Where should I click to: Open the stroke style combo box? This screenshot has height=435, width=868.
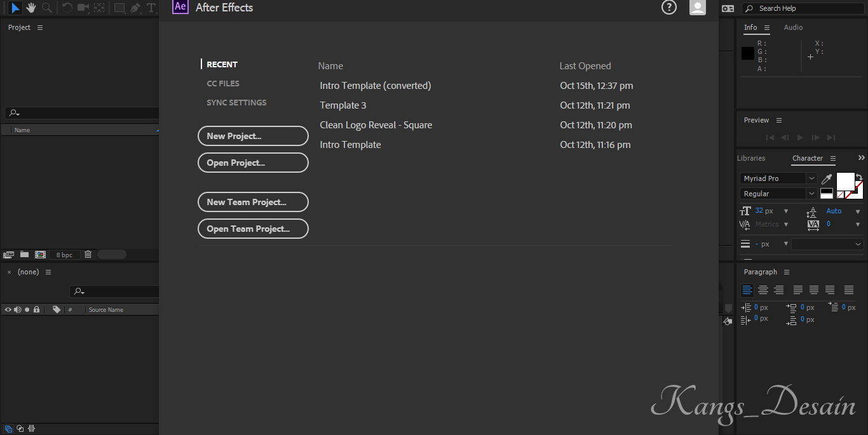827,244
